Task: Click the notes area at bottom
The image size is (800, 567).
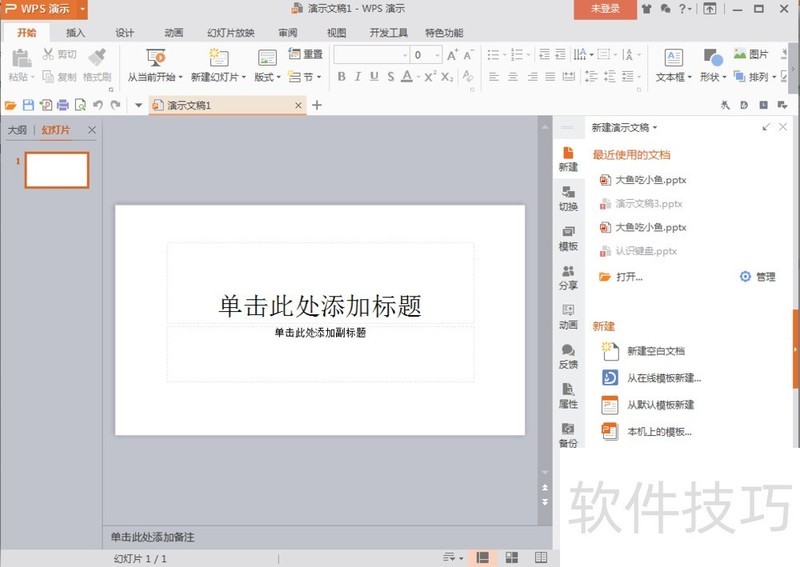Action: tap(327, 537)
